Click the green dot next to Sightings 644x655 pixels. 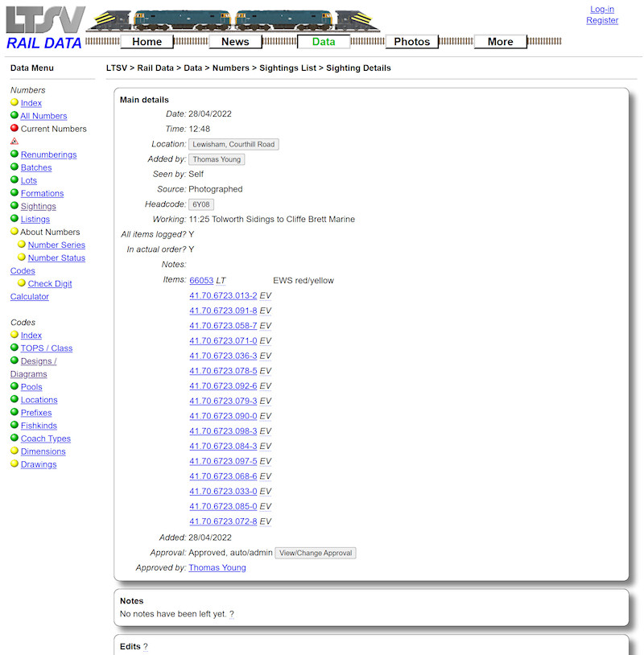(15, 206)
